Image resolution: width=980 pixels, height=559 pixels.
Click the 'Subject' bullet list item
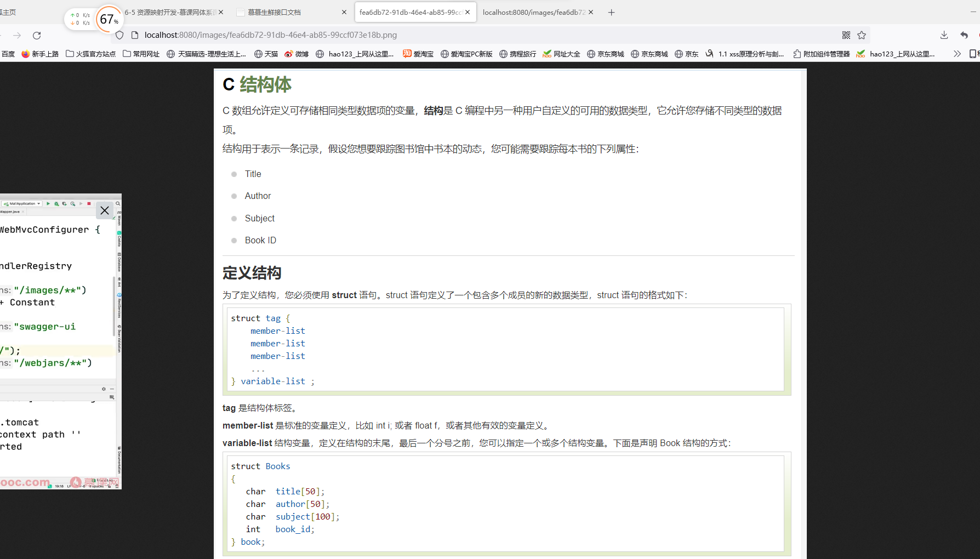click(x=259, y=218)
